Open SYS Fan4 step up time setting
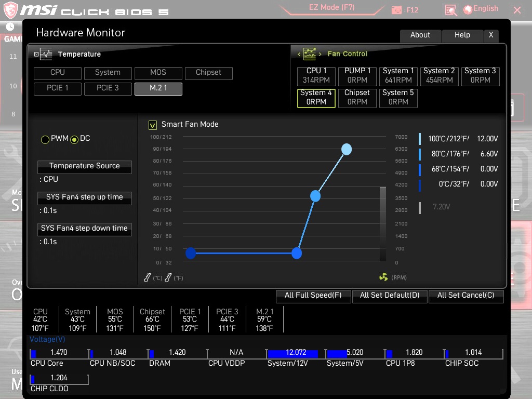This screenshot has width=532, height=399. tap(85, 198)
